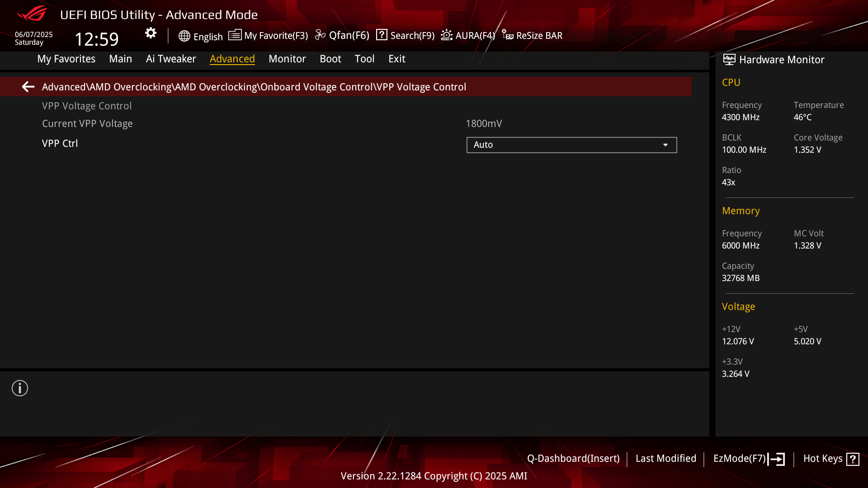The height and width of the screenshot is (488, 868).
Task: Change language via English label
Action: click(208, 37)
